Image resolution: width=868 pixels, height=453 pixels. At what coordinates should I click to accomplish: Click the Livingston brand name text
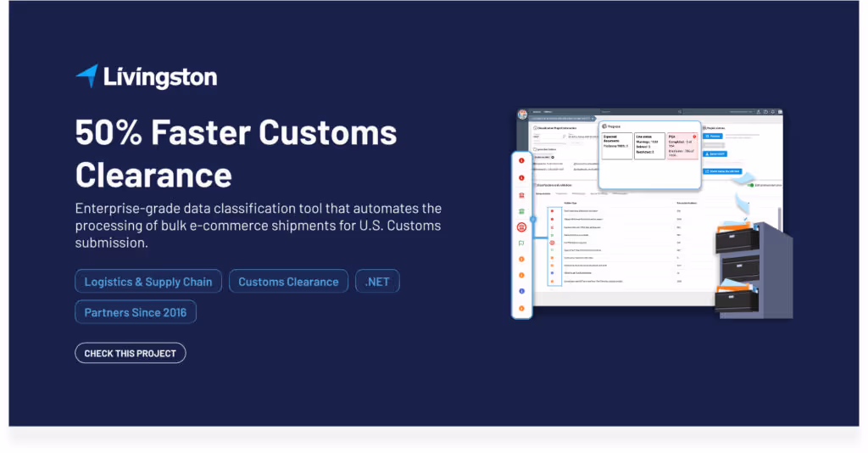coord(160,77)
